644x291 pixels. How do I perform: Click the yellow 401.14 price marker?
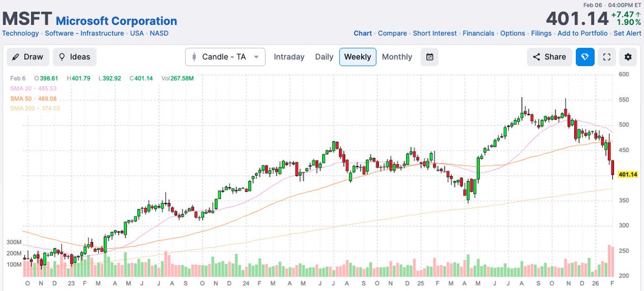coord(627,174)
